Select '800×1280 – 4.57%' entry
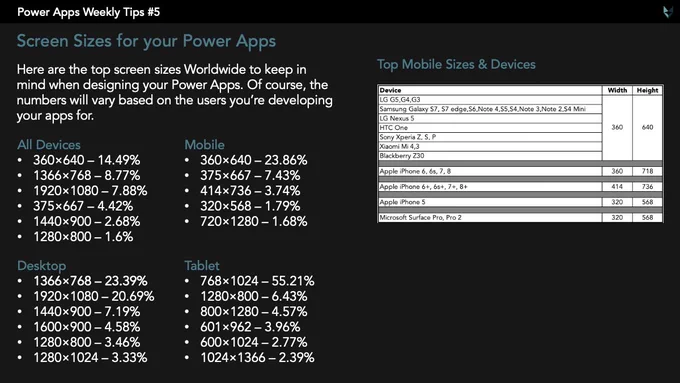 253,311
